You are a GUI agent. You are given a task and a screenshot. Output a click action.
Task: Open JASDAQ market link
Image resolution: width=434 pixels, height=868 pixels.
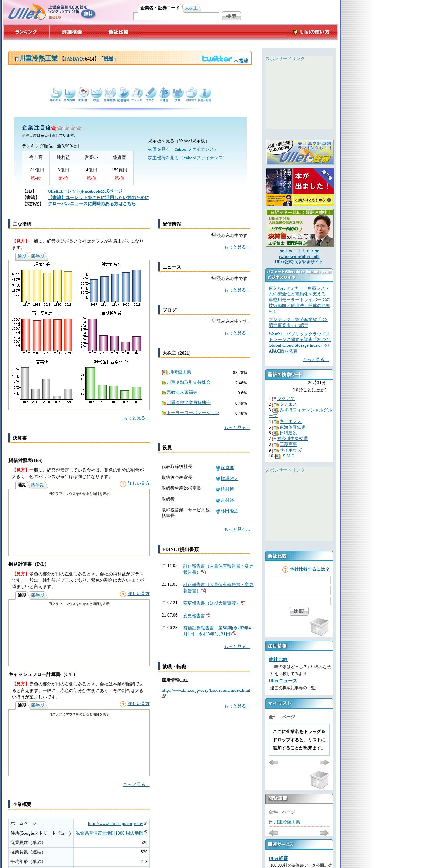[73, 59]
